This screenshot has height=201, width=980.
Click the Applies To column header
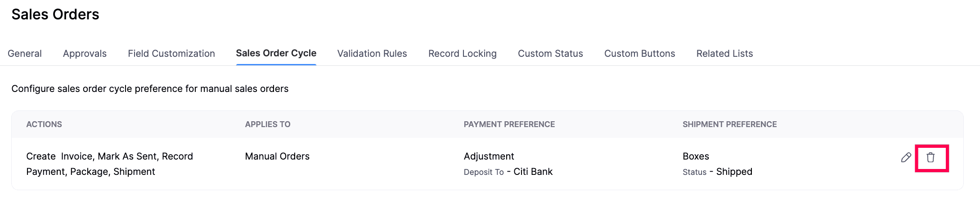268,124
